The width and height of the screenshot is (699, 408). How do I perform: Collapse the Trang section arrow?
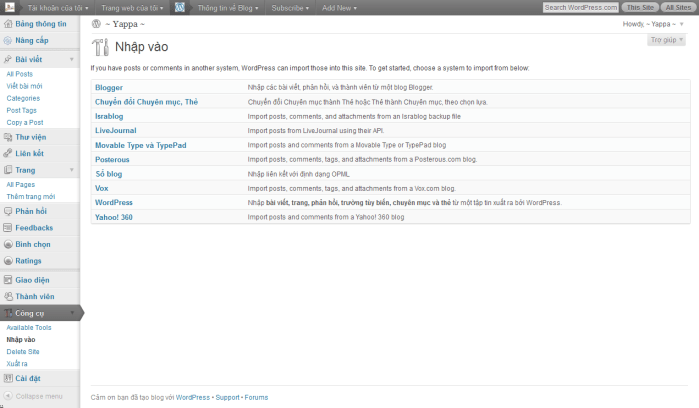point(71,170)
